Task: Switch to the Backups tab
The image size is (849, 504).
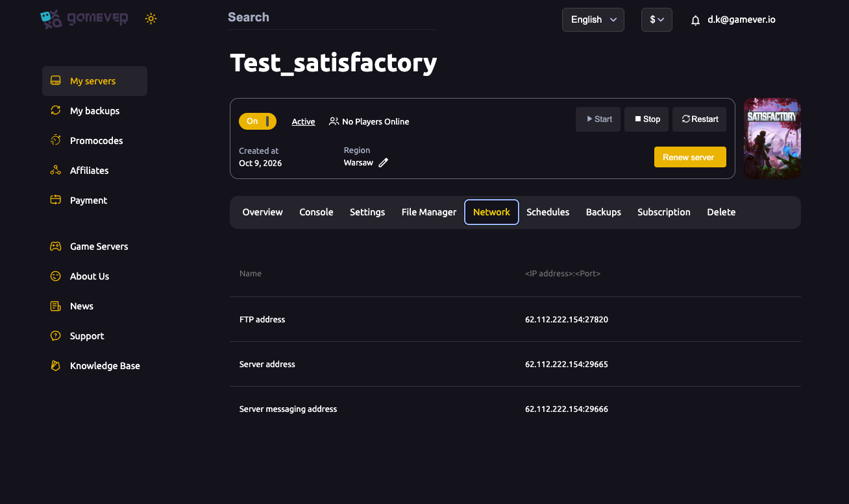Action: click(x=604, y=212)
